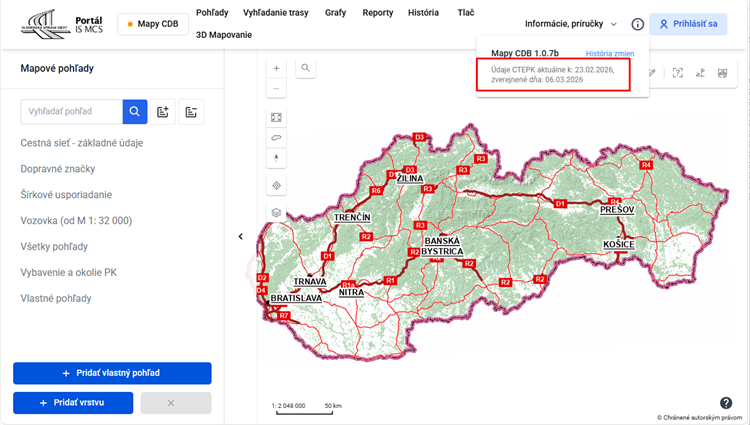
Task: Click the add-view list icon beside search
Action: click(x=163, y=112)
